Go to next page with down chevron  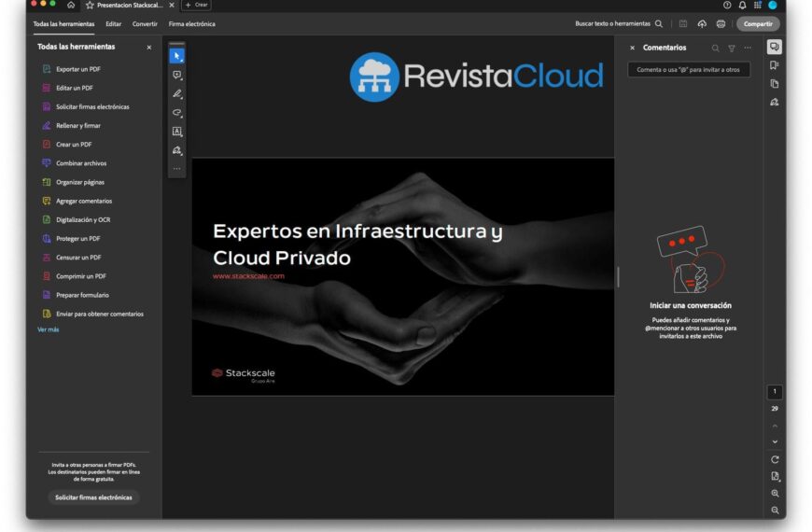click(775, 441)
